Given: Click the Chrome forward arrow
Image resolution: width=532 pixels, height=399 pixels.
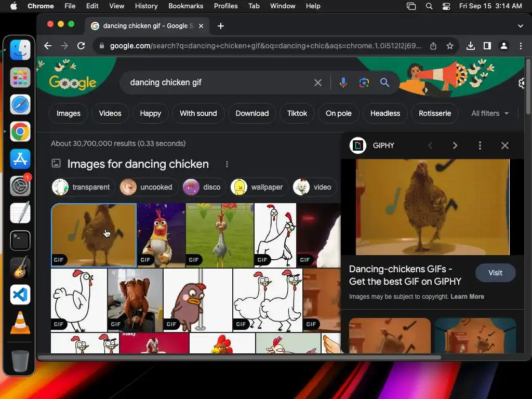Looking at the screenshot, I should point(64,46).
